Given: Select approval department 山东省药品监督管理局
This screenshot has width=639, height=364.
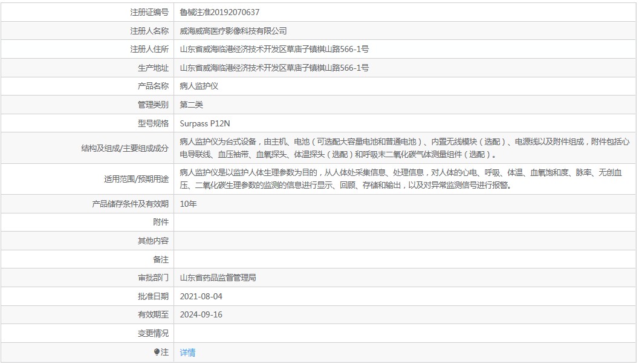Looking at the screenshot, I should tap(218, 278).
